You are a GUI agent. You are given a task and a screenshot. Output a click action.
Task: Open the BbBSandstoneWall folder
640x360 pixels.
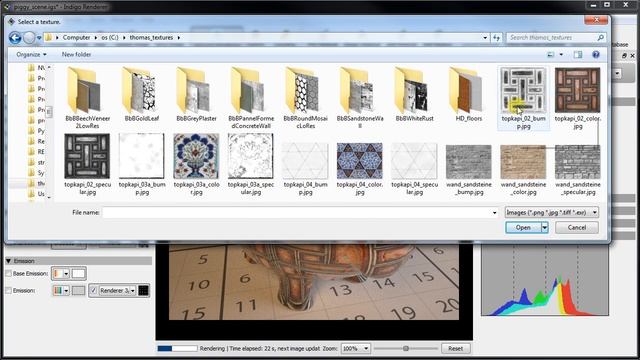(x=360, y=98)
